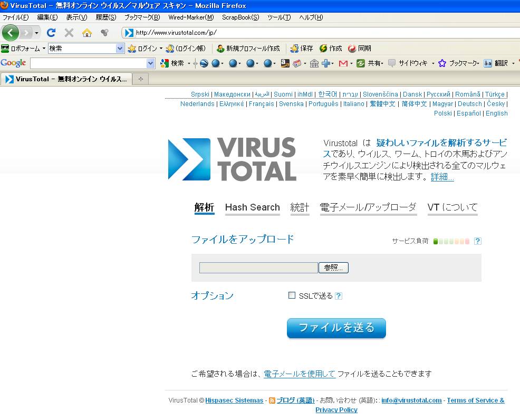This screenshot has height=420, width=520.
Task: Open the 表示(V) menu
Action: [x=76, y=17]
